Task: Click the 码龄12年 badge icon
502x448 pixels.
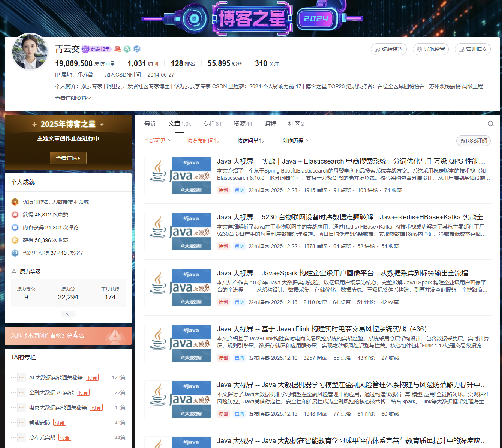Action: (x=97, y=49)
